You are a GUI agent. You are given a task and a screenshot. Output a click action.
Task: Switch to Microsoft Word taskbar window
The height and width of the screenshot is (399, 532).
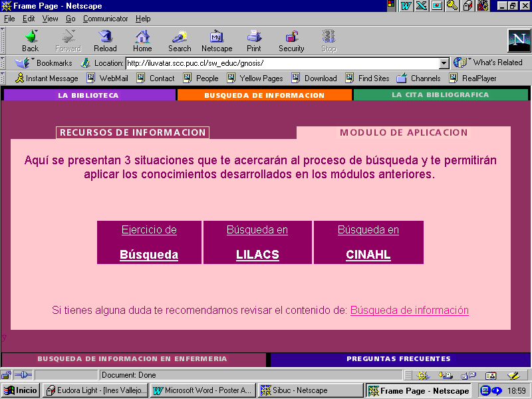[203, 390]
